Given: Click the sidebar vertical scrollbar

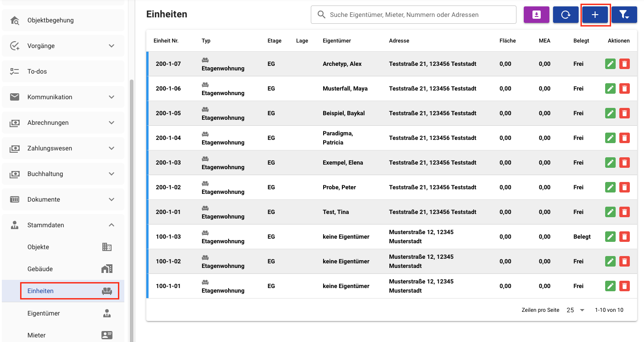Looking at the screenshot, I should coord(132,210).
